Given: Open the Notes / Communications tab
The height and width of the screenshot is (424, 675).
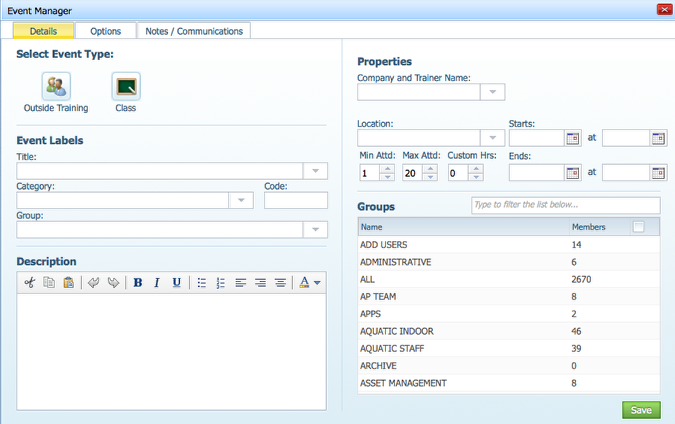Looking at the screenshot, I should tap(194, 31).
